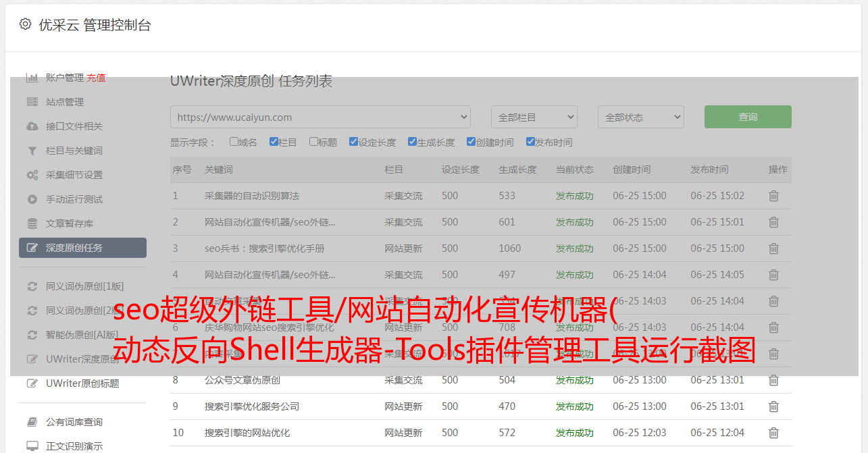This screenshot has width=868, height=453.
Task: Select 深度原创任务 in the sidebar
Action: click(x=82, y=248)
